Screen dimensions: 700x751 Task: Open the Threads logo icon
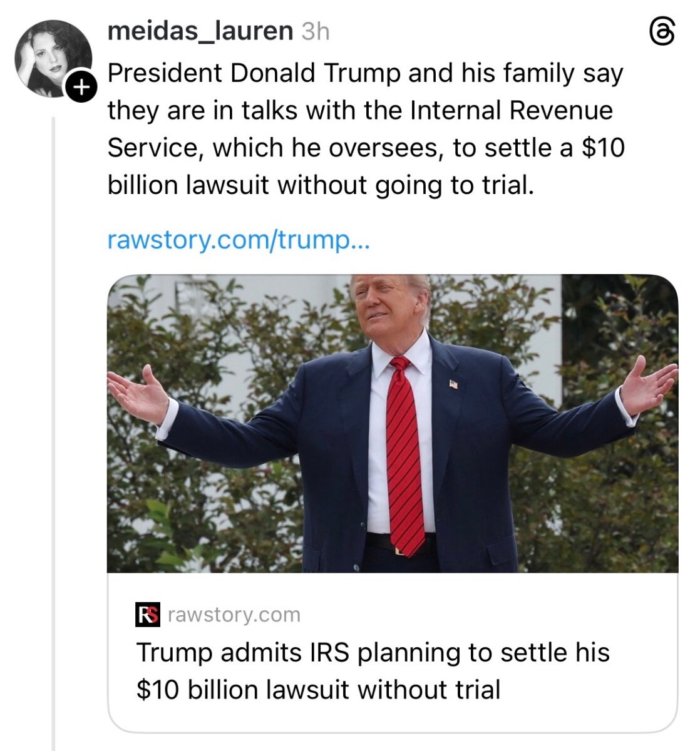pos(662,31)
